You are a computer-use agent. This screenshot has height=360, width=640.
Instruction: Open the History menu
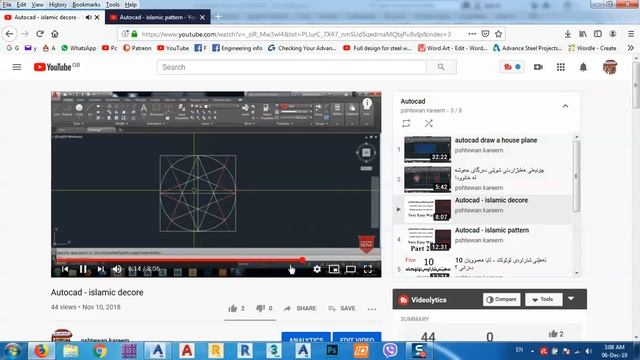(x=58, y=4)
